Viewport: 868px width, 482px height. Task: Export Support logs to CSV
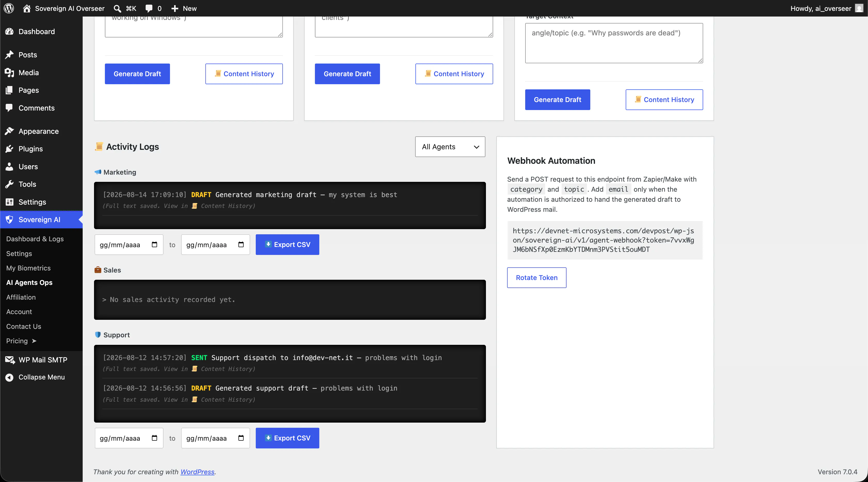point(288,438)
